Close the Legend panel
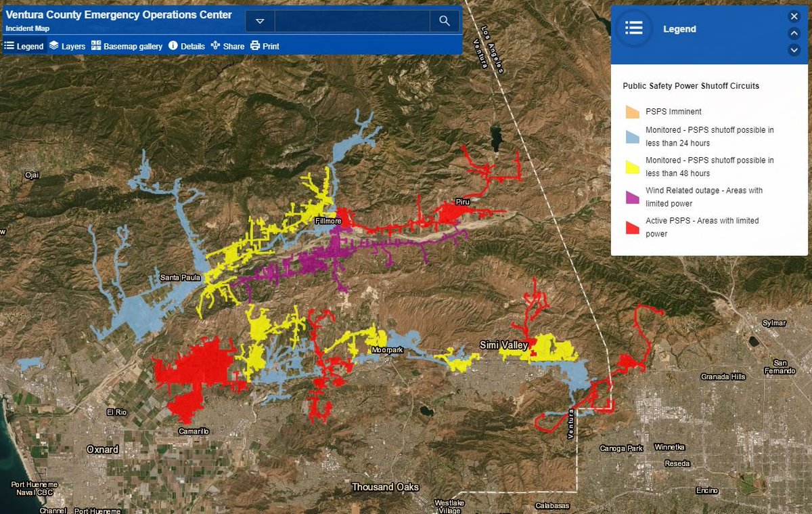The width and height of the screenshot is (812, 514). (794, 16)
